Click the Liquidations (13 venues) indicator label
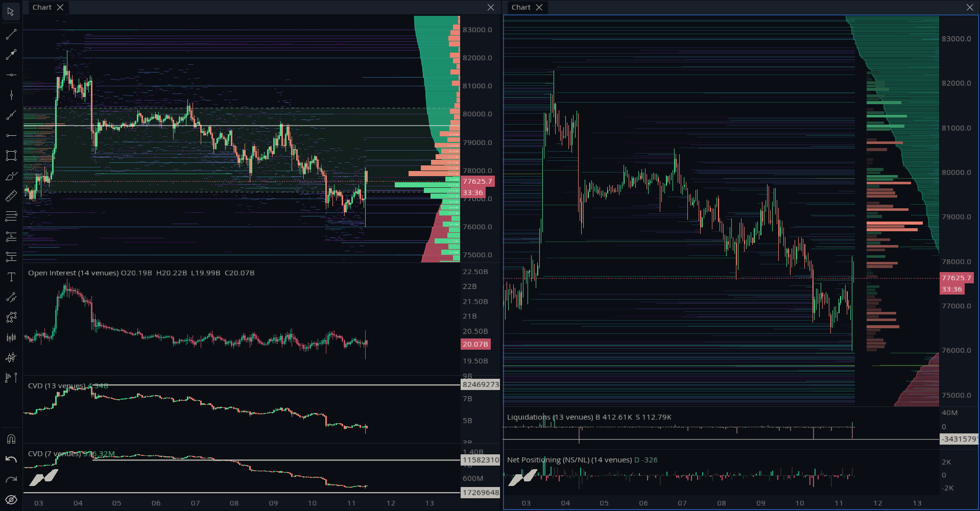 (550, 417)
